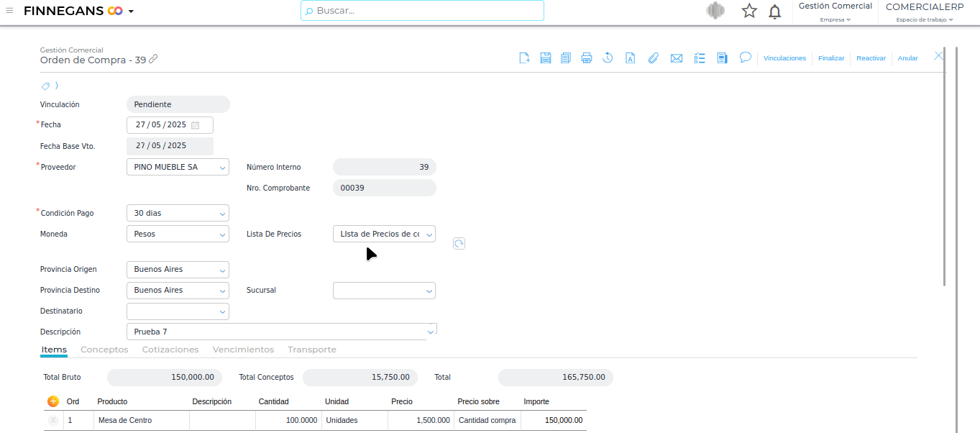Expand the Moneda dropdown showing Pesos

(x=222, y=234)
